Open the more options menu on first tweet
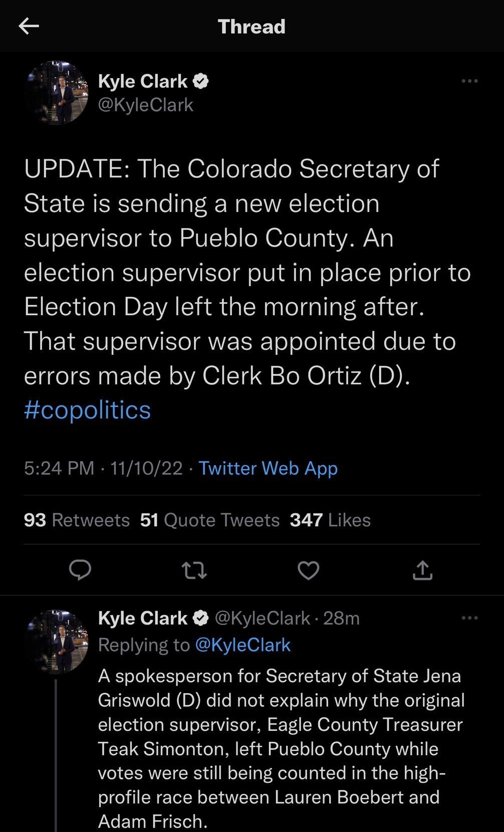Viewport: 504px width, 832px height. (x=469, y=80)
